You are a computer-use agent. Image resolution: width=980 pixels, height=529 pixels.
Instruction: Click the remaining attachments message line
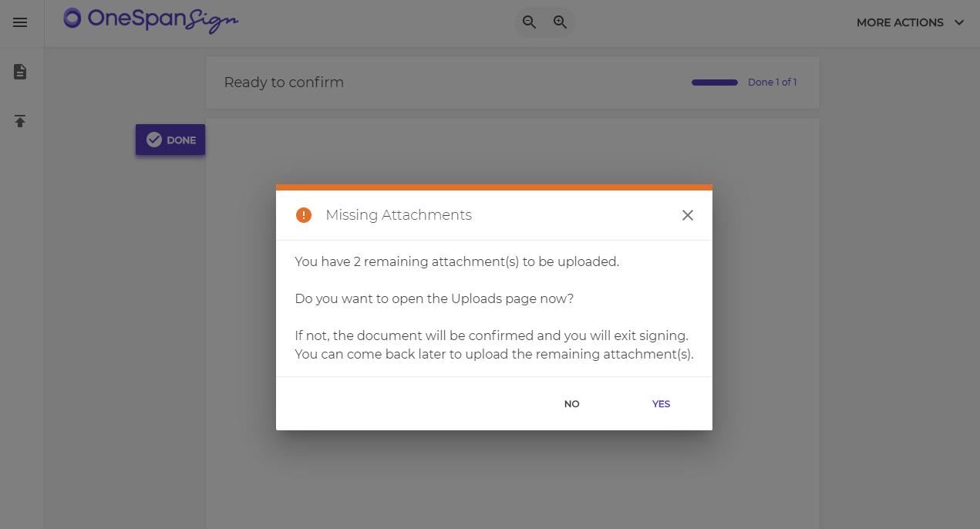(x=457, y=261)
